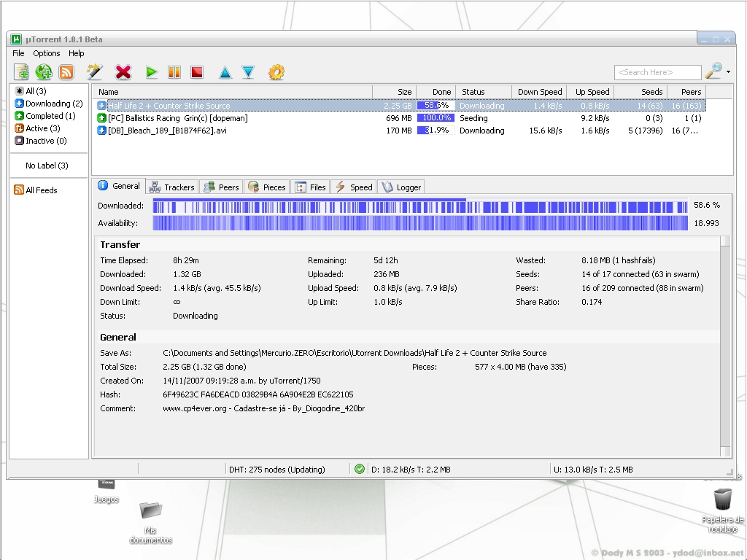Switch to the Speed tab

pyautogui.click(x=354, y=187)
